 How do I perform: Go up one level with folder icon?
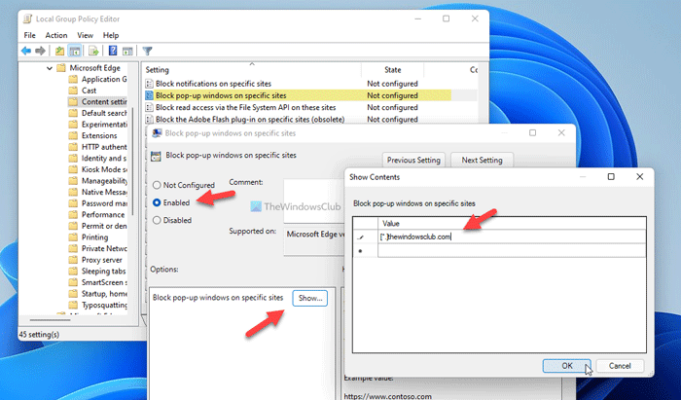[x=60, y=51]
